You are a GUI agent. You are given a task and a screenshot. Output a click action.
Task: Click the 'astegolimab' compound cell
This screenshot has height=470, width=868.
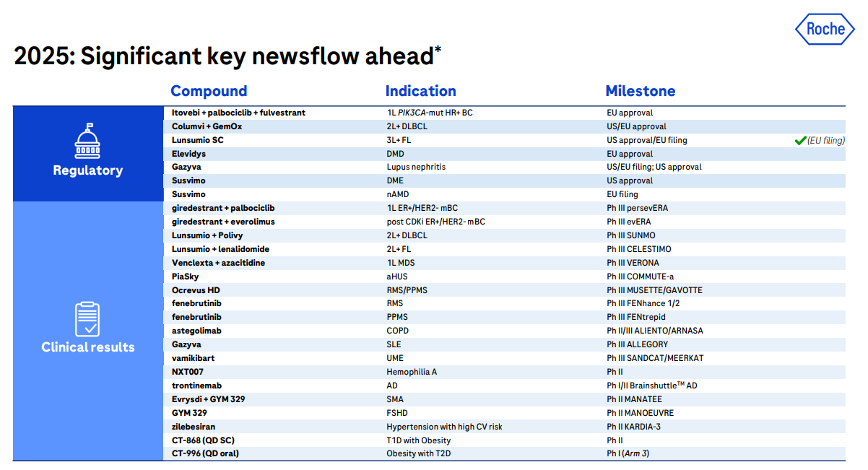(x=196, y=331)
